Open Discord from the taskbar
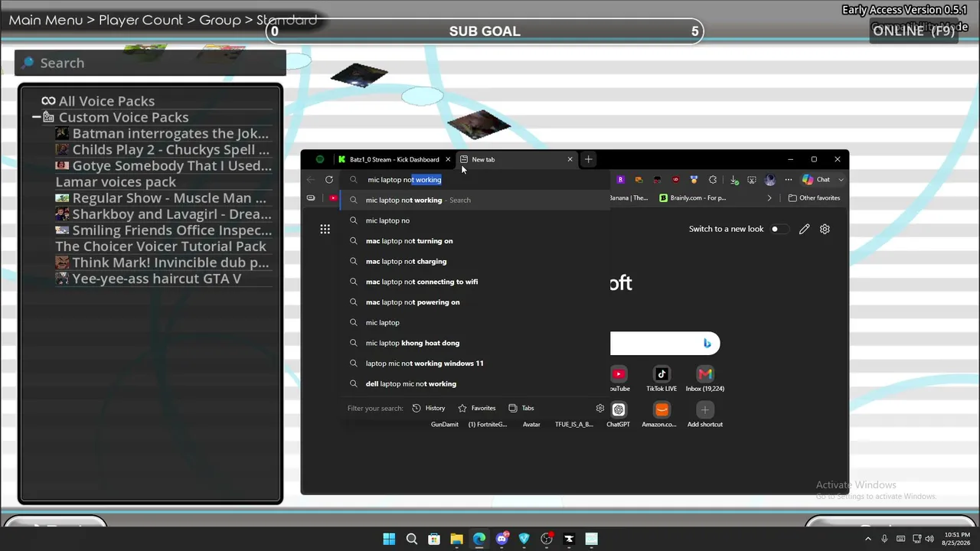This screenshot has width=980, height=551. pos(501,539)
